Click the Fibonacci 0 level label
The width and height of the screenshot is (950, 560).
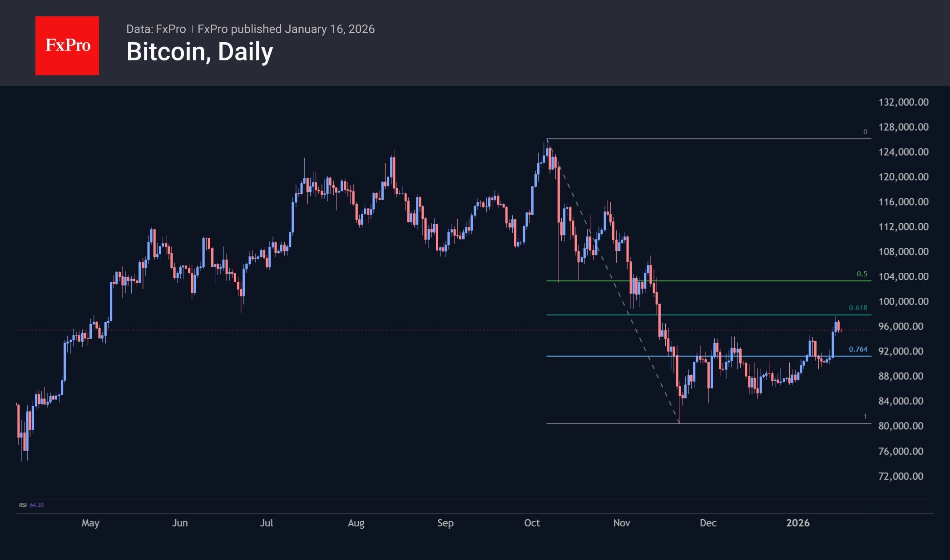(x=865, y=132)
